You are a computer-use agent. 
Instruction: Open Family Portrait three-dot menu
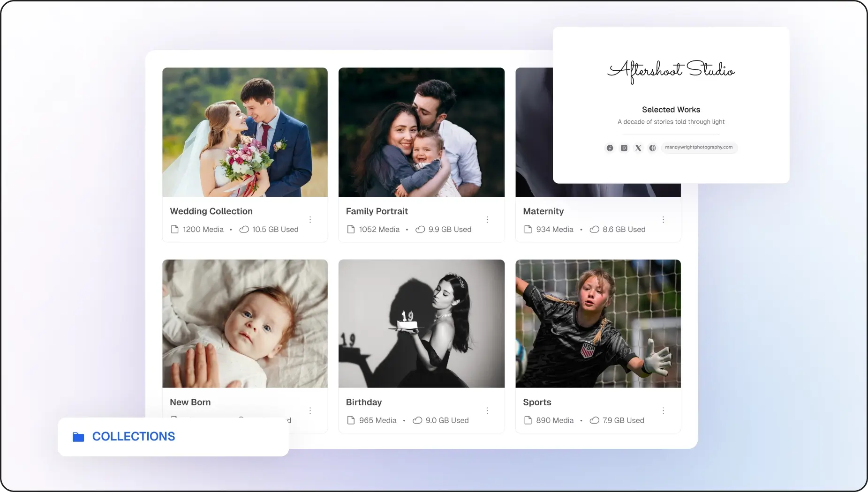pyautogui.click(x=487, y=220)
